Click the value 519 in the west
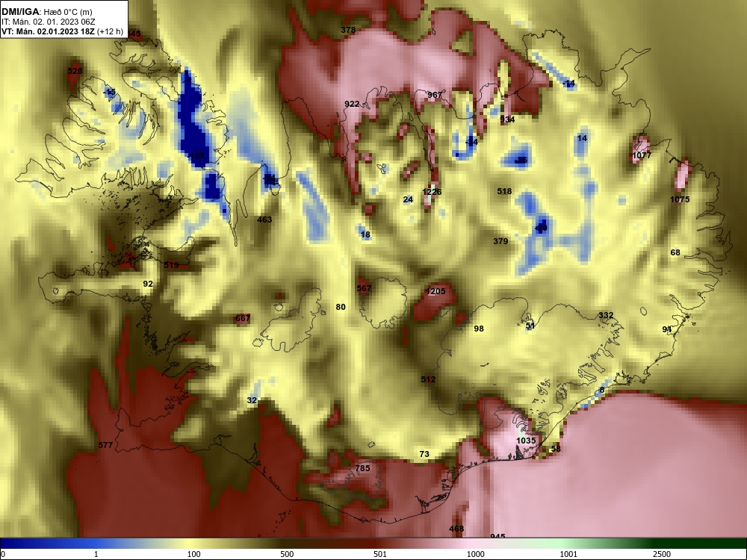 pos(171,265)
